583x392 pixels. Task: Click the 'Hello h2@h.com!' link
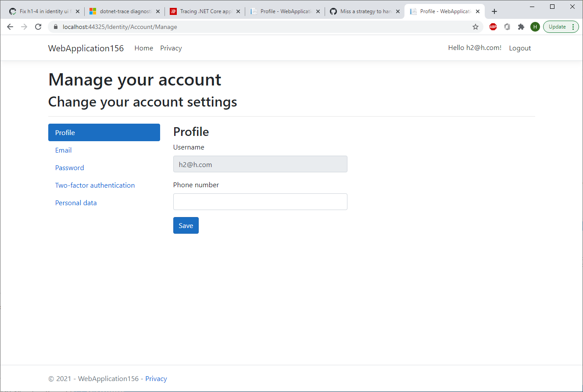coord(475,48)
